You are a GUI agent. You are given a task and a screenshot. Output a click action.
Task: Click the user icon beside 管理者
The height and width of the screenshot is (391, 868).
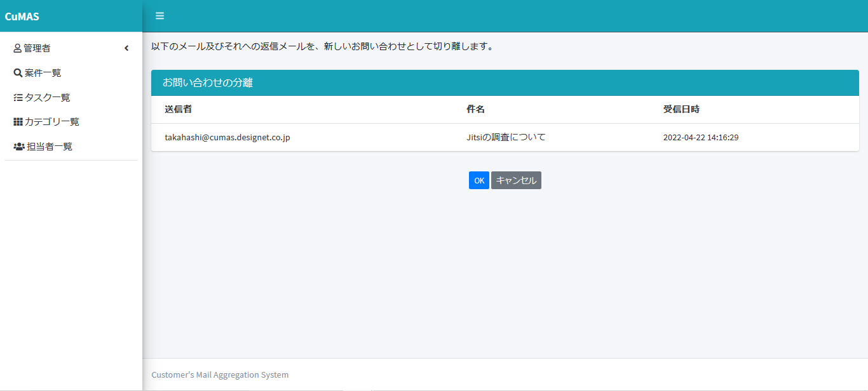tap(18, 48)
